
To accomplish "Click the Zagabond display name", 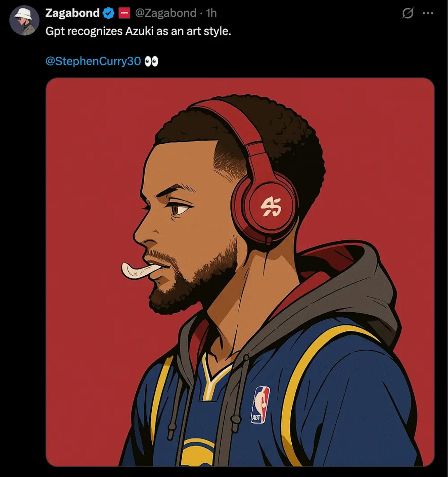I will click(72, 13).
